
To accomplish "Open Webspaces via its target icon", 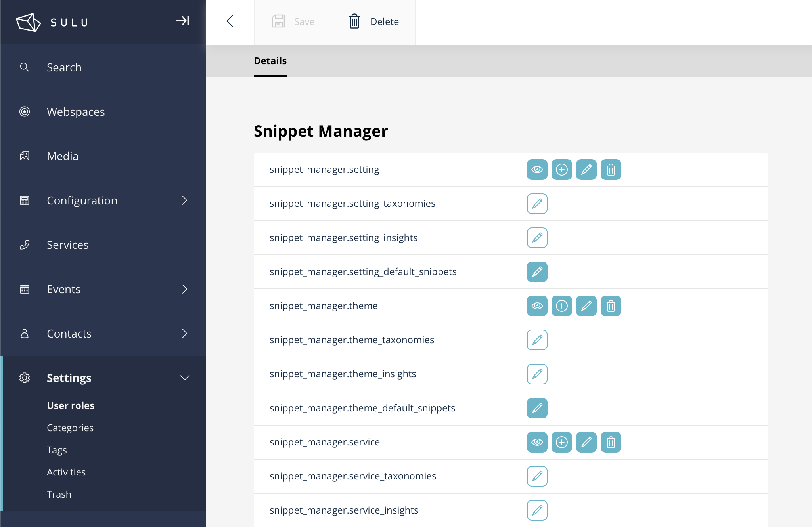I will coord(25,112).
